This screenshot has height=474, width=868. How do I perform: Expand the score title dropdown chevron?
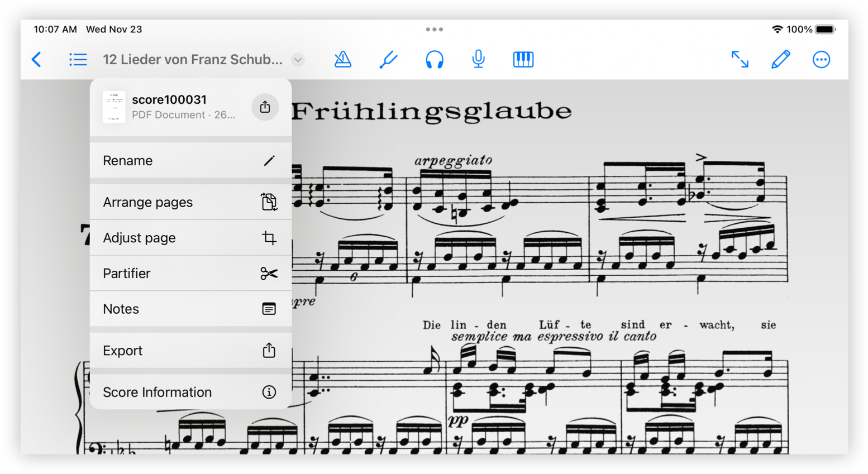pyautogui.click(x=298, y=59)
